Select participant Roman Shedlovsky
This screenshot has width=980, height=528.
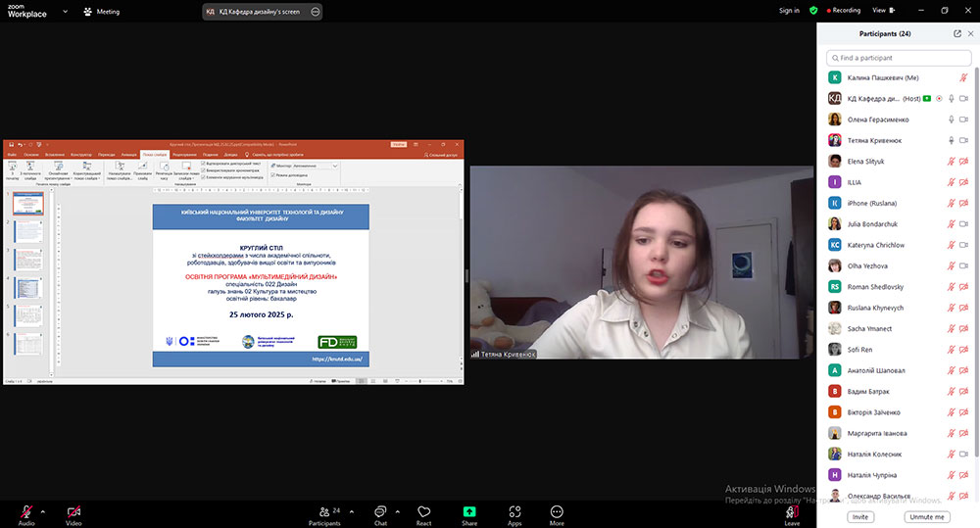tap(899, 287)
